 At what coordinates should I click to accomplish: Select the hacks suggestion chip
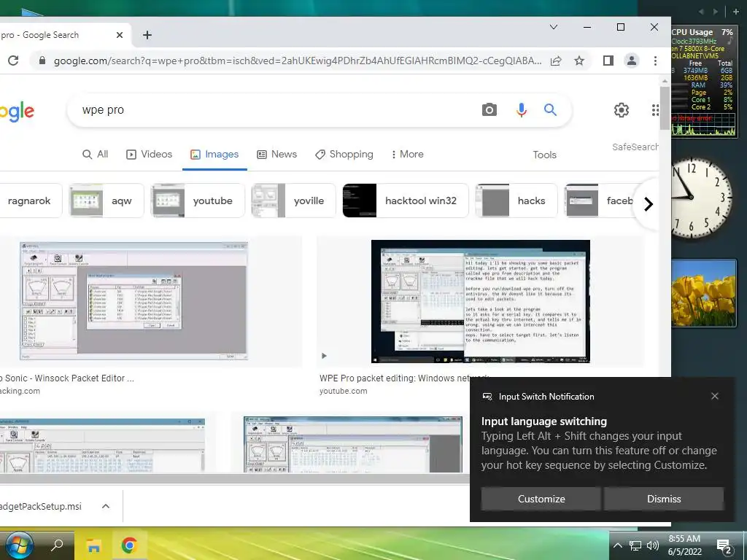pyautogui.click(x=516, y=201)
